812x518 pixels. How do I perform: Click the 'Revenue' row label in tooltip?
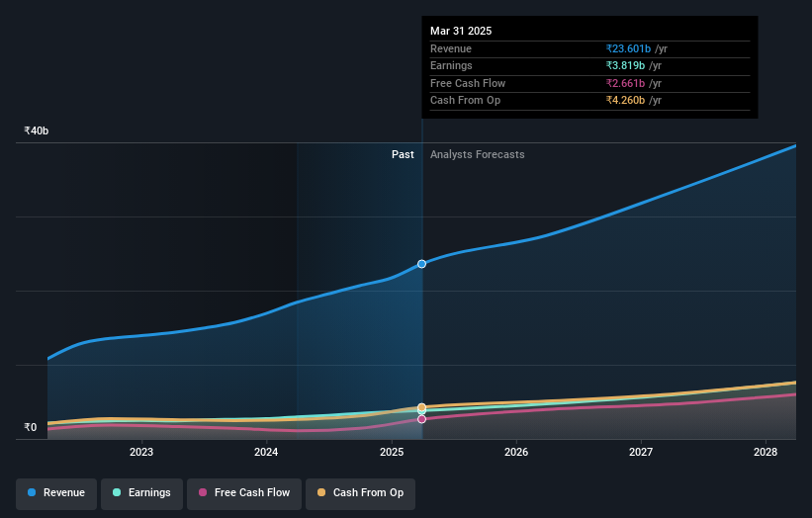click(451, 48)
